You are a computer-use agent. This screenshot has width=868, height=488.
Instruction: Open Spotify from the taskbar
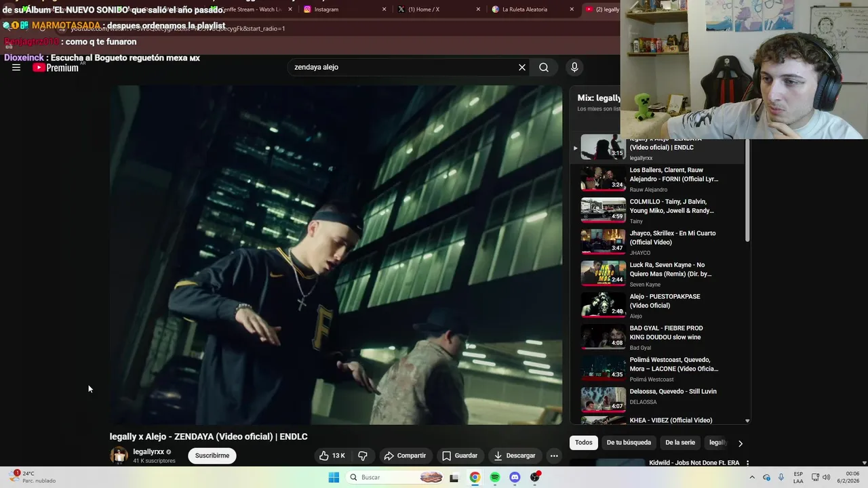click(x=495, y=477)
